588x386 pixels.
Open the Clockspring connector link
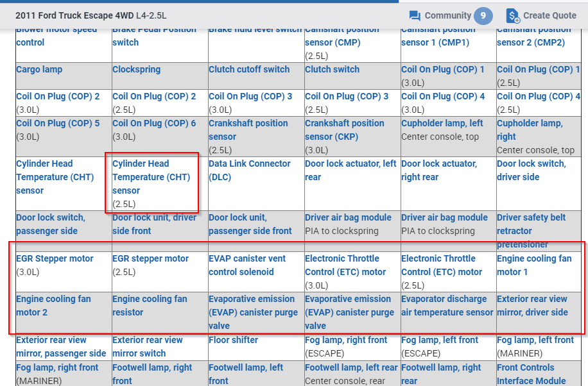(x=137, y=69)
